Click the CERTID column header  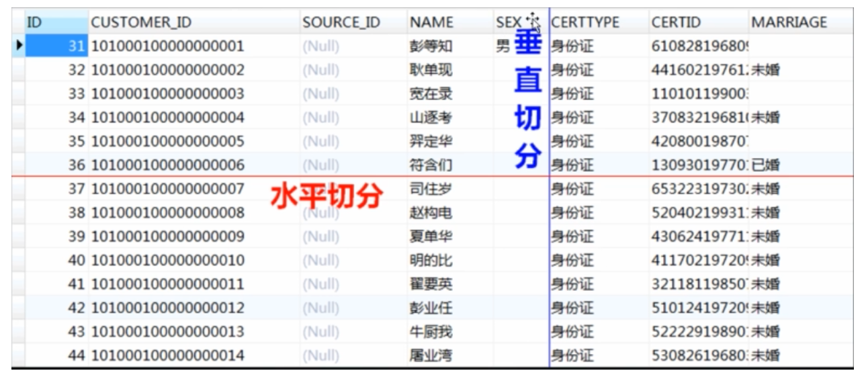point(699,22)
